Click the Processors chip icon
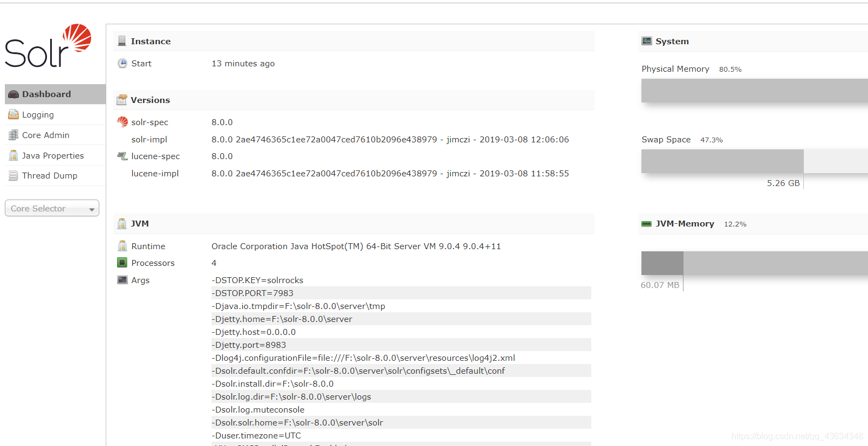Screen dimensions: 868x446 click(x=122, y=263)
